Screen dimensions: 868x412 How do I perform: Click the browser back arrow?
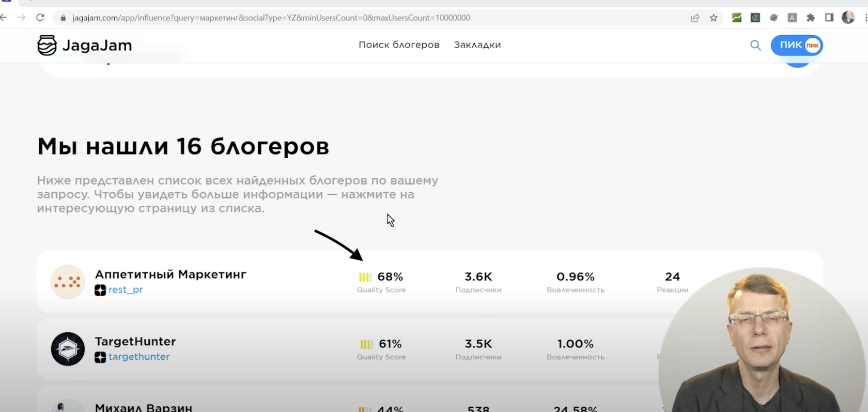tap(4, 18)
